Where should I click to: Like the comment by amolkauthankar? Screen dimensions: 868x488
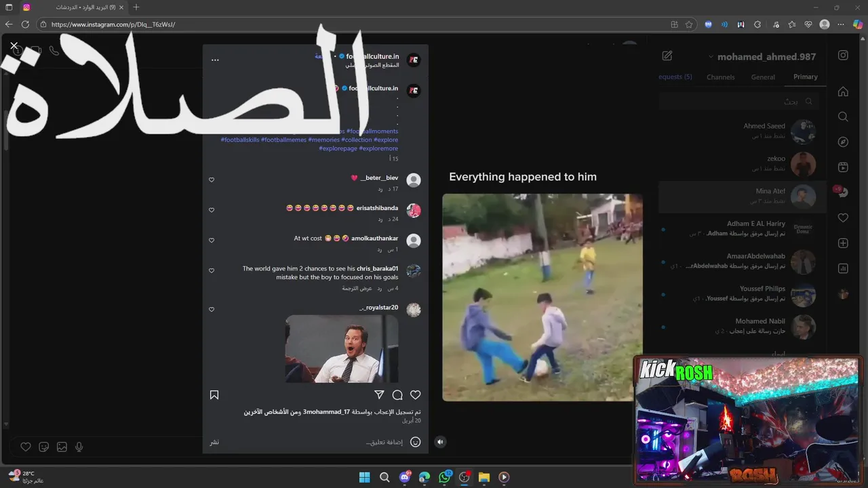coord(212,240)
